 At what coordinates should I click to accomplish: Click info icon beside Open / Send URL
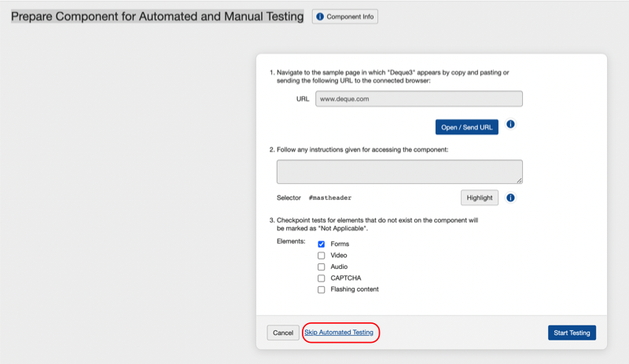pyautogui.click(x=510, y=125)
